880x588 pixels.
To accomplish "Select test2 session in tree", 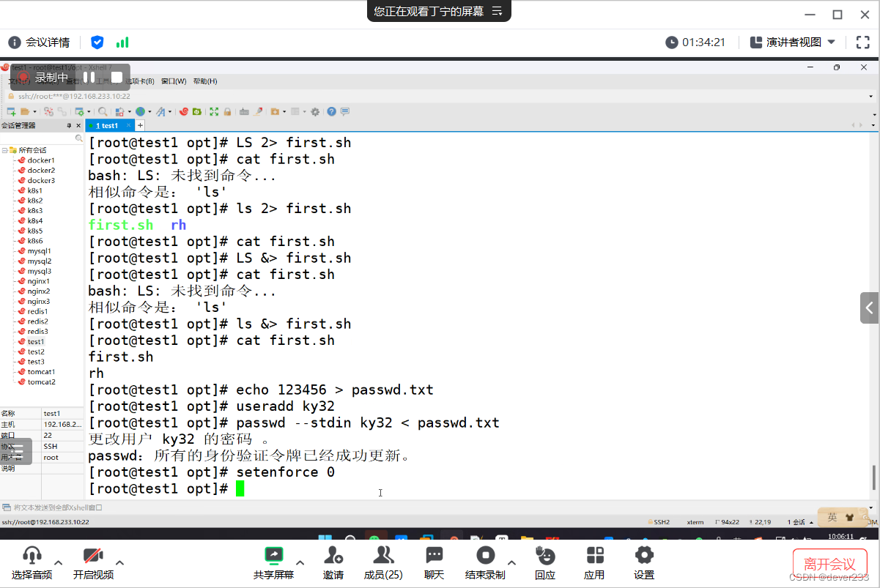I will pos(36,352).
